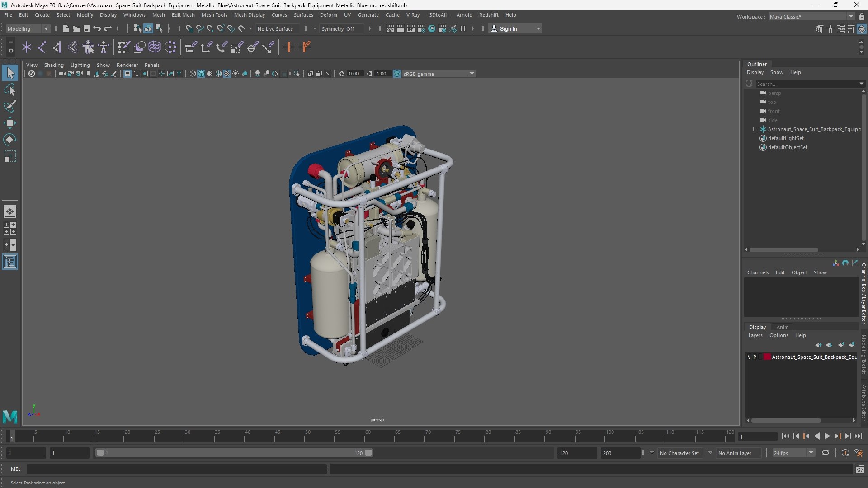
Task: Redo the last action
Action: [108, 28]
